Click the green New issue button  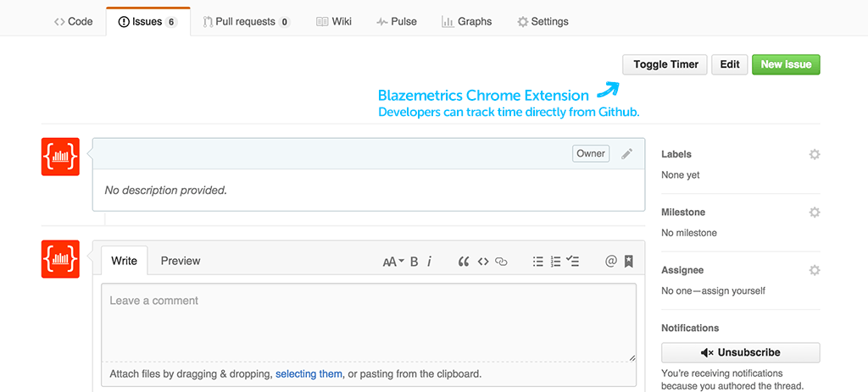pos(786,64)
